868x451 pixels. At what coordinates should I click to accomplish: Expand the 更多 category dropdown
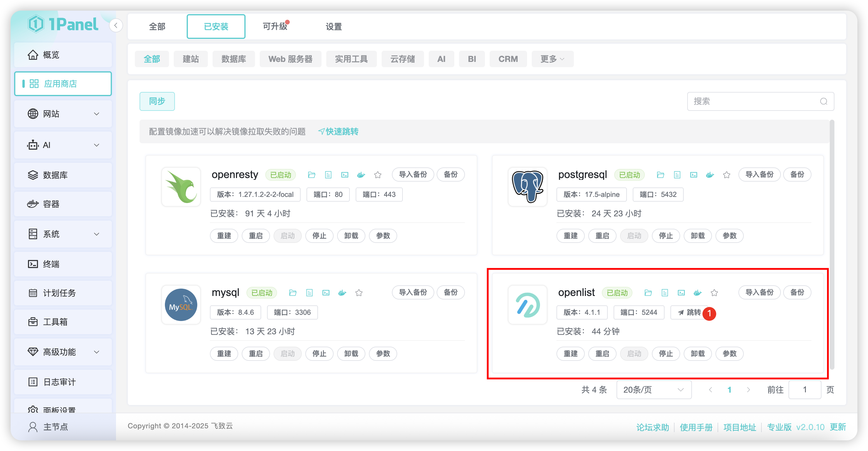[552, 59]
